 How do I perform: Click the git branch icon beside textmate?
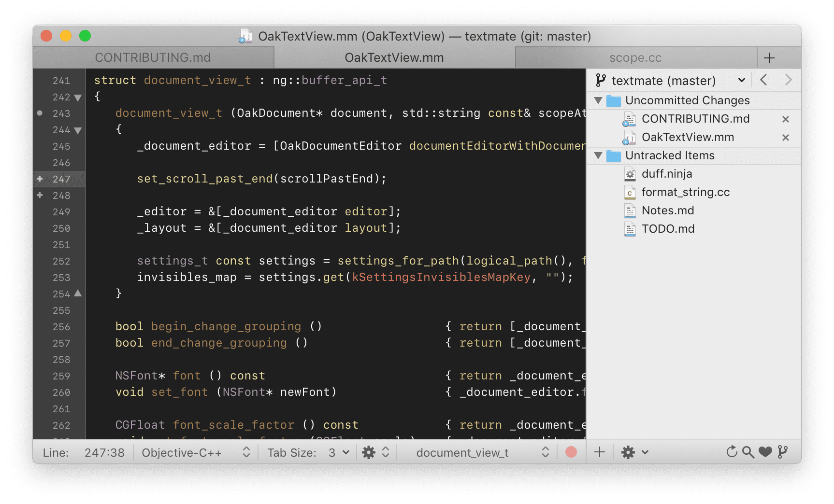click(601, 80)
